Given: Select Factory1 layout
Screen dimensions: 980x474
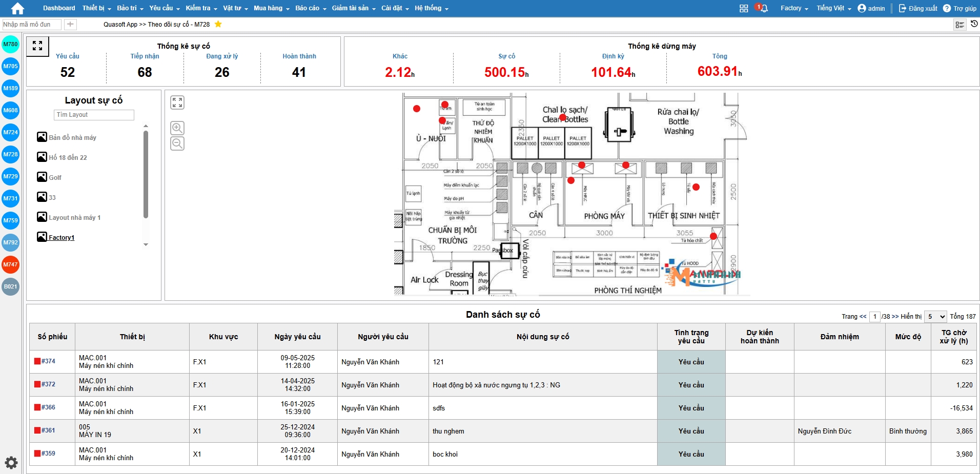Looking at the screenshot, I should 56,237.
